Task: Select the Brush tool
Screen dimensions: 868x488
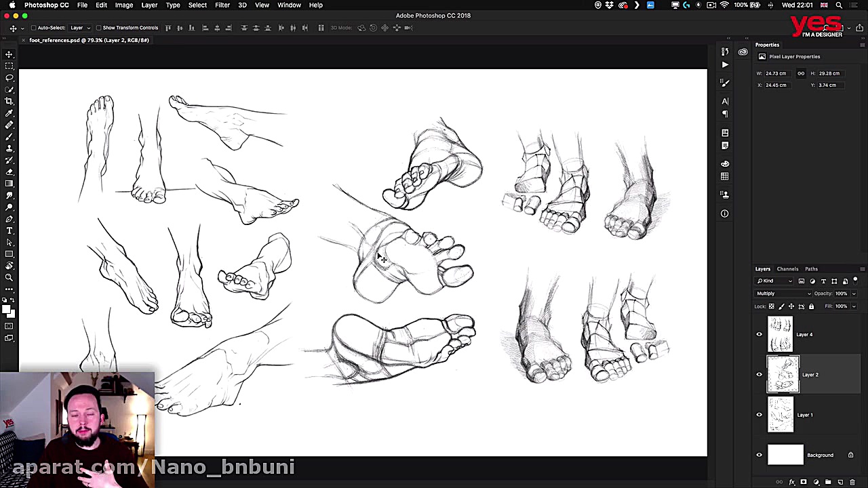Action: [x=9, y=136]
